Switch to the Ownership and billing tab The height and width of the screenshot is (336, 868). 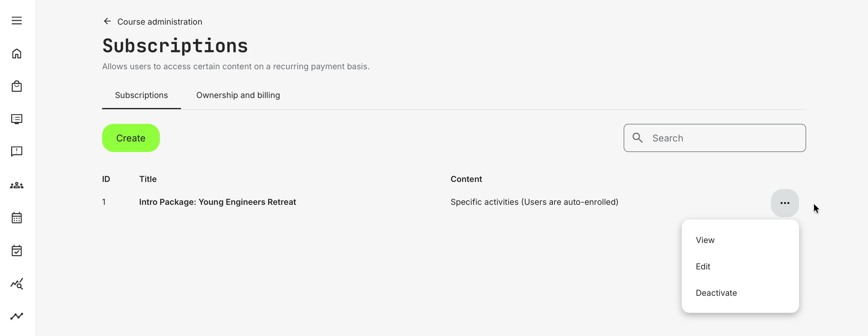(x=238, y=95)
